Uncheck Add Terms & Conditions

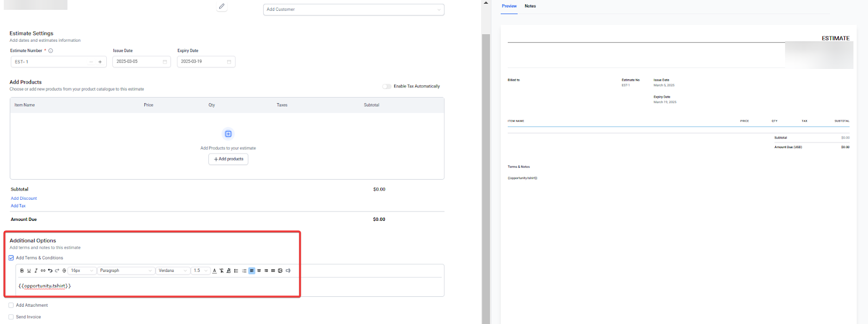[x=11, y=258]
